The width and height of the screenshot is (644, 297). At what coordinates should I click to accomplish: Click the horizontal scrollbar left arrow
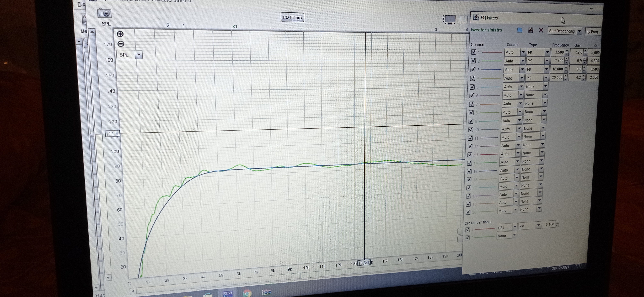coord(133,291)
